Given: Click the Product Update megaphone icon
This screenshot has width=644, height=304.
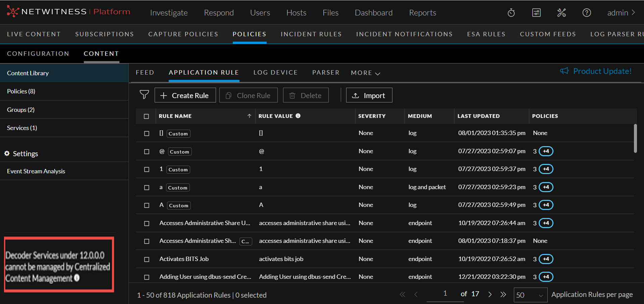Looking at the screenshot, I should pyautogui.click(x=564, y=71).
